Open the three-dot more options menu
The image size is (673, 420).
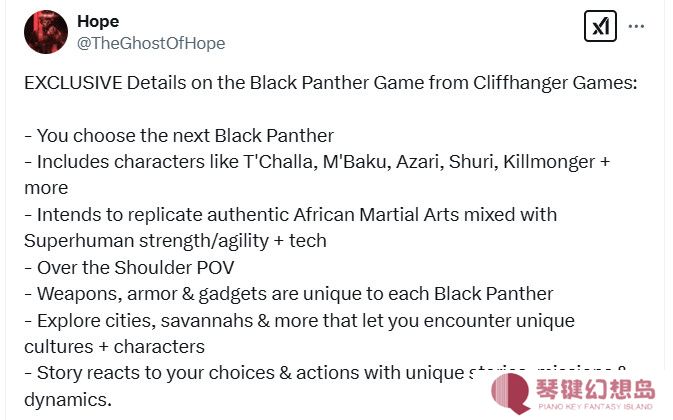(x=636, y=26)
